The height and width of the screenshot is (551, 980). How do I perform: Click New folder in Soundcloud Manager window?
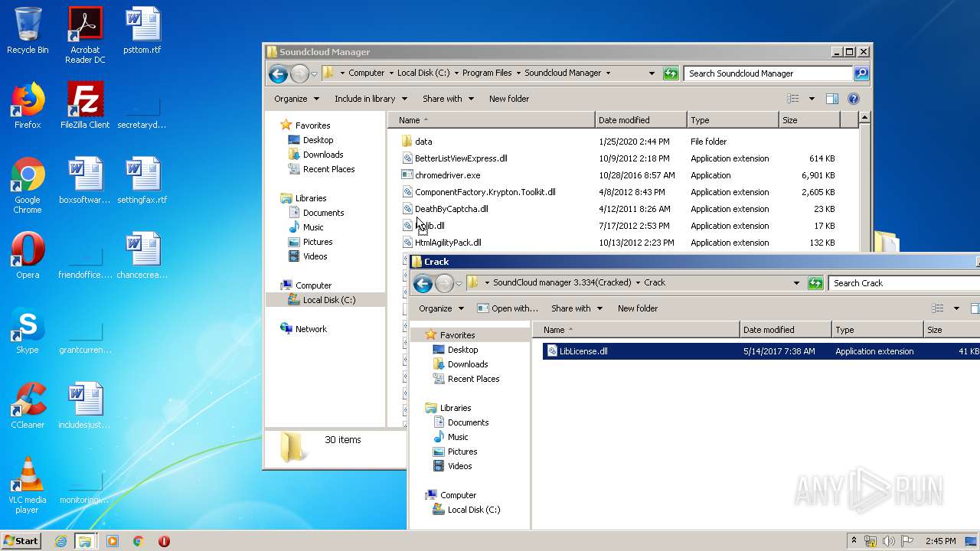(509, 99)
